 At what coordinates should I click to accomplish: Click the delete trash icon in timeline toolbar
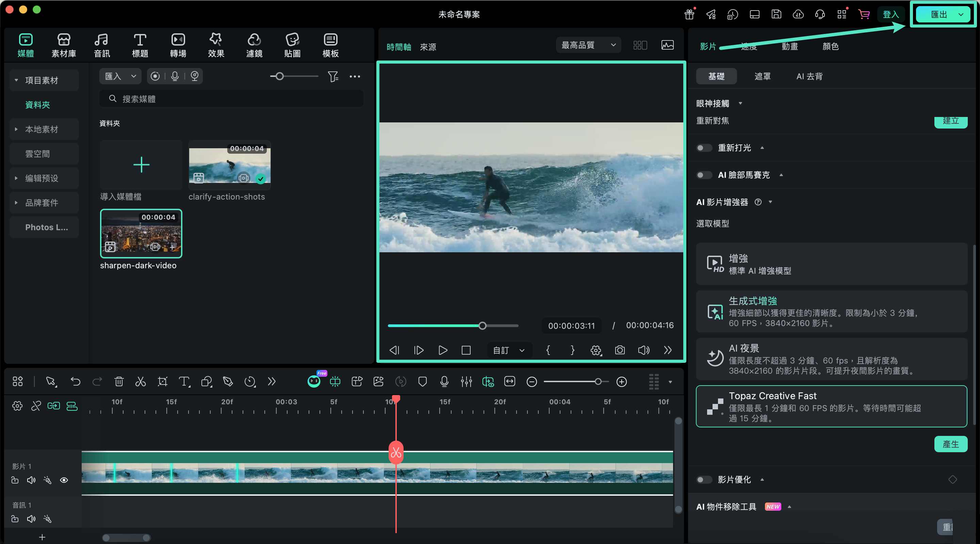(x=119, y=381)
